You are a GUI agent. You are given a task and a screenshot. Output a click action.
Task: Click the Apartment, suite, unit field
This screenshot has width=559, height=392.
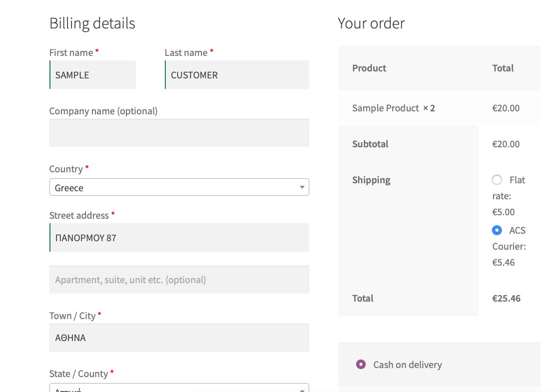(179, 280)
